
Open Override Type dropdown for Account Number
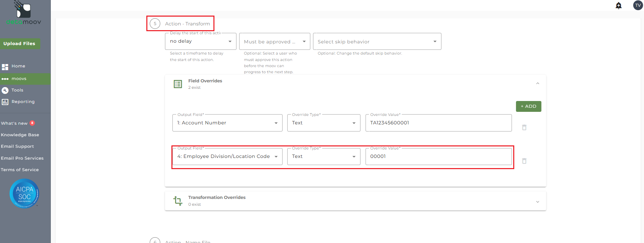tap(324, 123)
